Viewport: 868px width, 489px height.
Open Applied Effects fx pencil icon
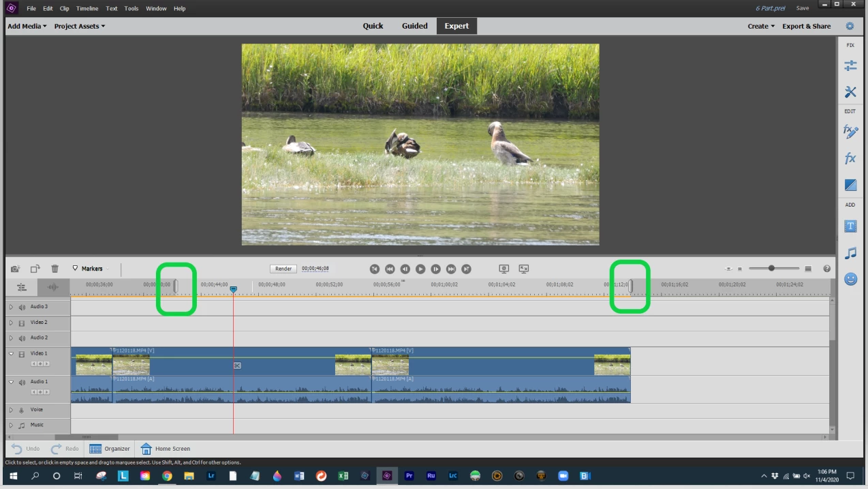(x=850, y=132)
